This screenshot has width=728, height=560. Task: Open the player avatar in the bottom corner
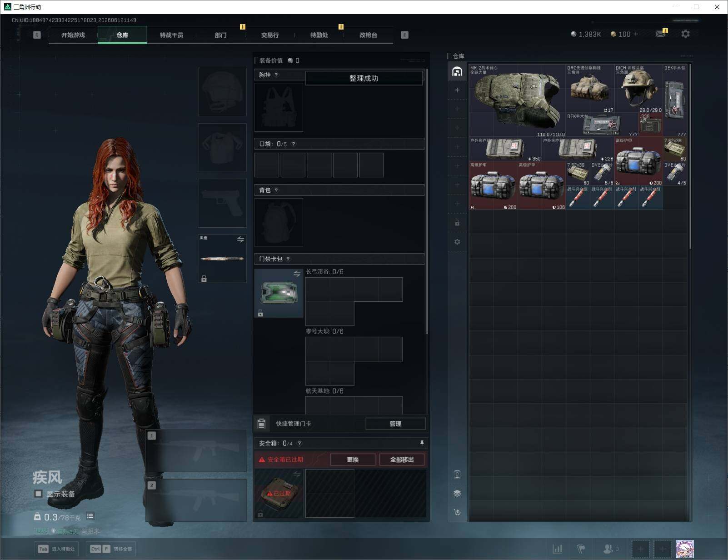(684, 549)
